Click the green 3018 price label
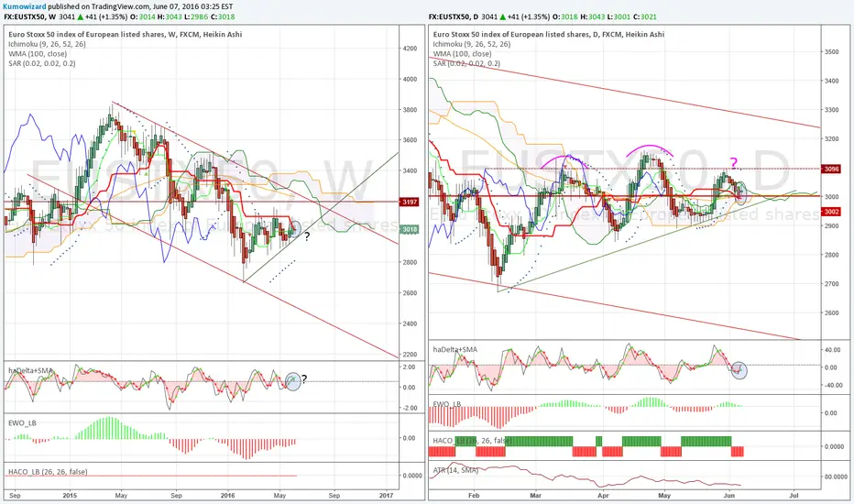Image resolution: width=854 pixels, height=504 pixels. tap(410, 229)
